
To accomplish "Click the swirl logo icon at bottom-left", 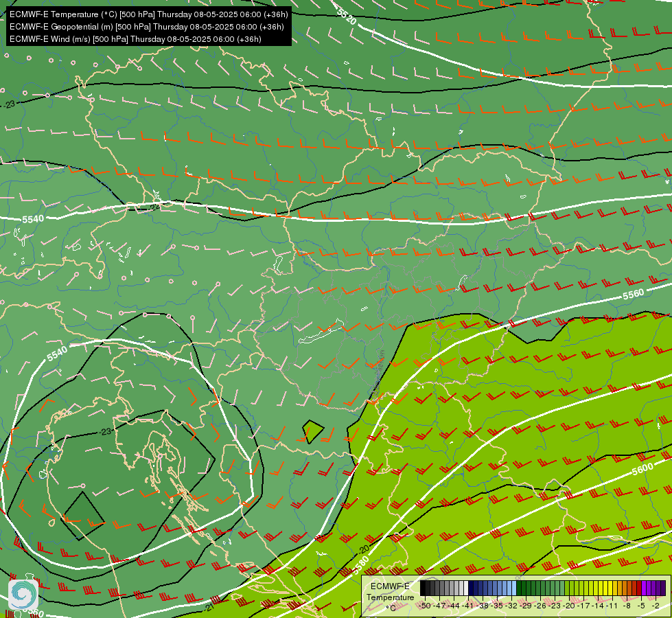I will (23, 594).
